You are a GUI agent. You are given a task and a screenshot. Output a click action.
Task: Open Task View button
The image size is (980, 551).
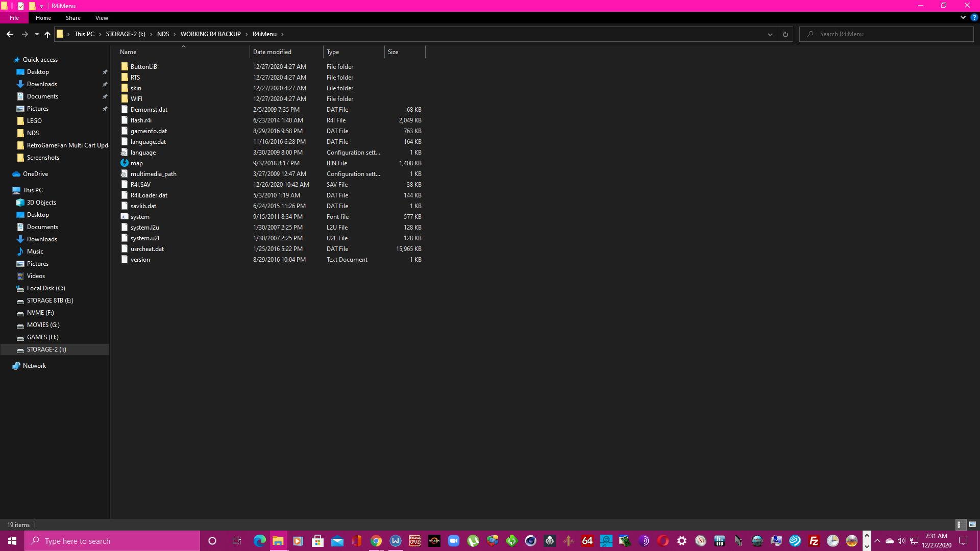point(236,541)
